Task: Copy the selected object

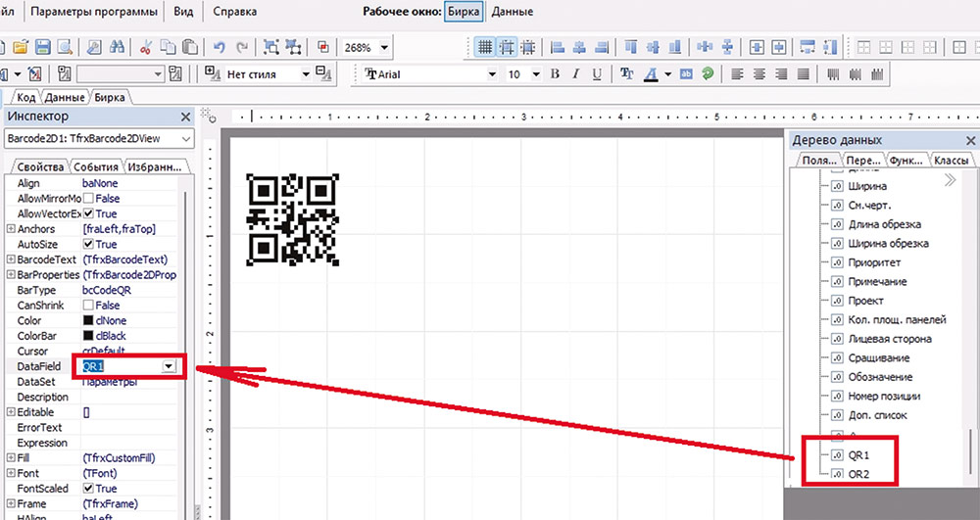Action: click(168, 47)
